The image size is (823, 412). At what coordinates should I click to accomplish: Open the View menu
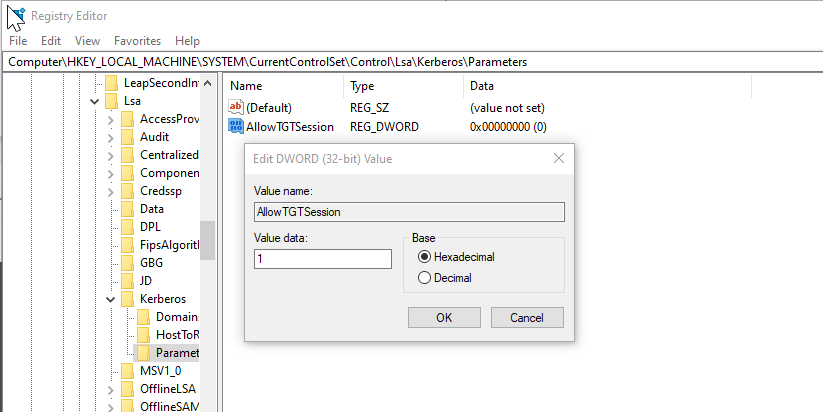coord(87,40)
